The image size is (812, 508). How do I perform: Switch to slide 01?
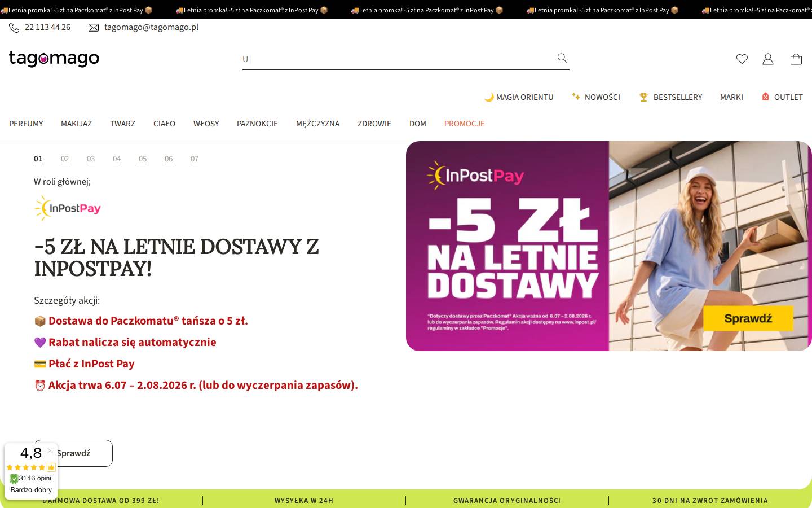38,159
